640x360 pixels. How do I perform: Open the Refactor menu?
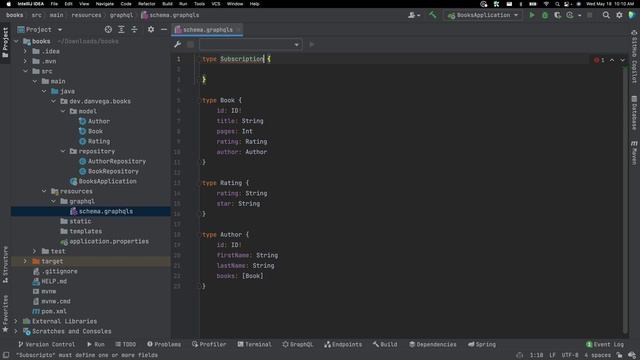point(147,4)
